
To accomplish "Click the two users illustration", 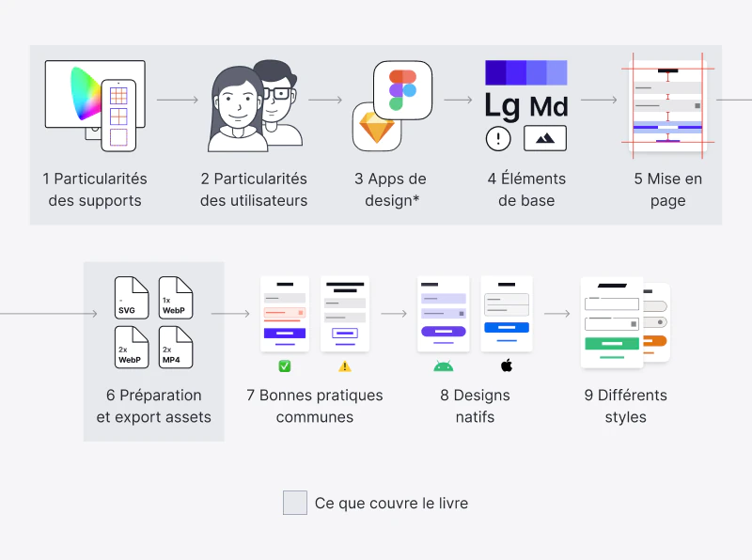I will [255, 106].
